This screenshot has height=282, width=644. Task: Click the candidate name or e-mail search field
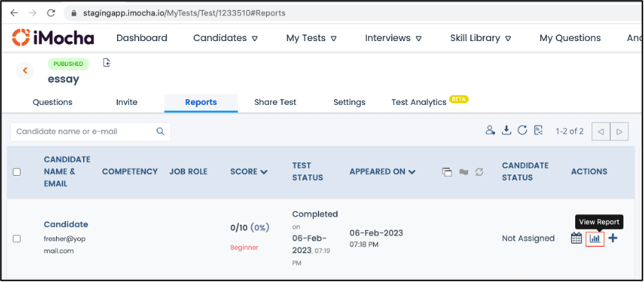[x=90, y=131]
